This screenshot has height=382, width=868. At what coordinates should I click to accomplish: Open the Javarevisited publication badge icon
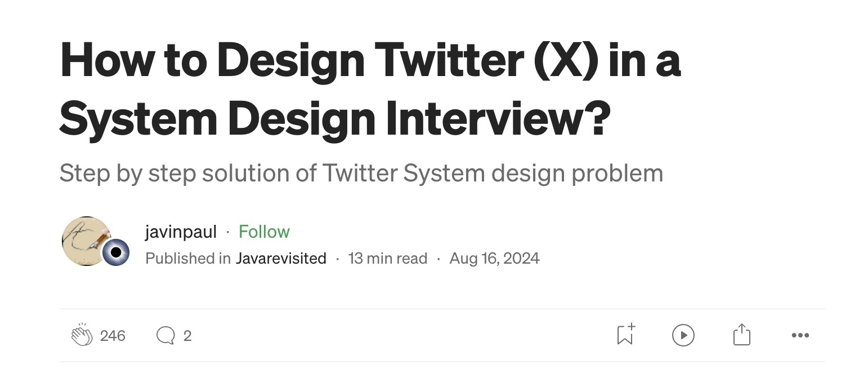click(x=116, y=252)
